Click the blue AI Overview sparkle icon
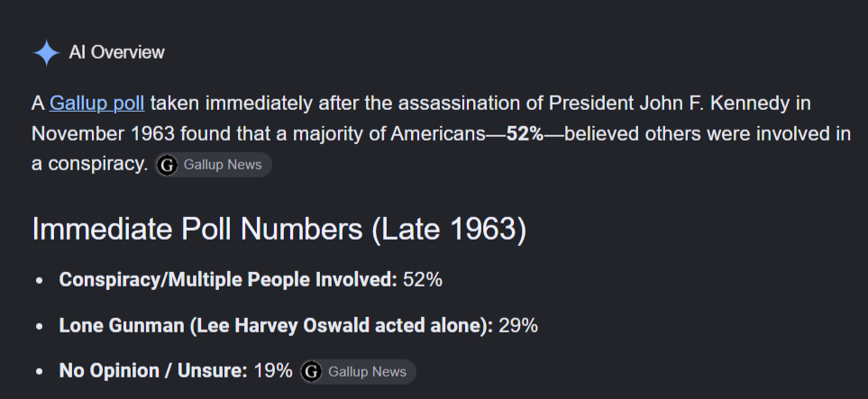Viewport: 868px width, 399px height. pos(47,52)
